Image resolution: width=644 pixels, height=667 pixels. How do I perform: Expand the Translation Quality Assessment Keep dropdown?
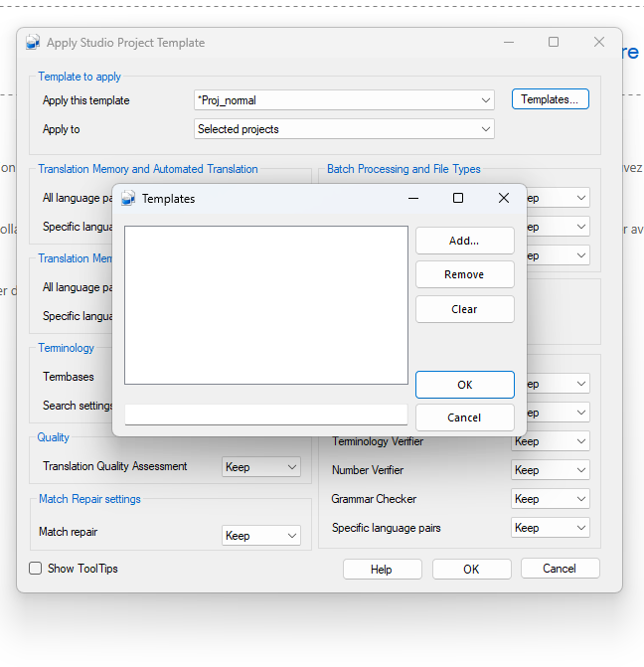point(261,467)
